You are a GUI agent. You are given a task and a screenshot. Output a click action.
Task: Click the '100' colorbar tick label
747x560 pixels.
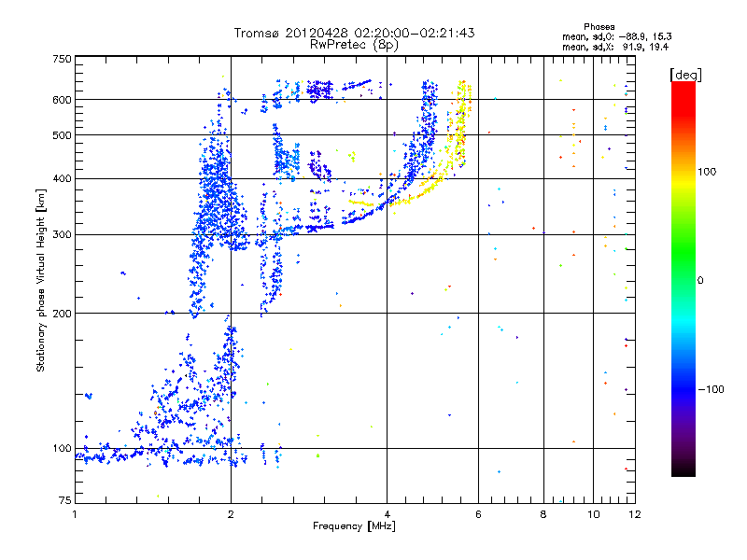tap(707, 172)
